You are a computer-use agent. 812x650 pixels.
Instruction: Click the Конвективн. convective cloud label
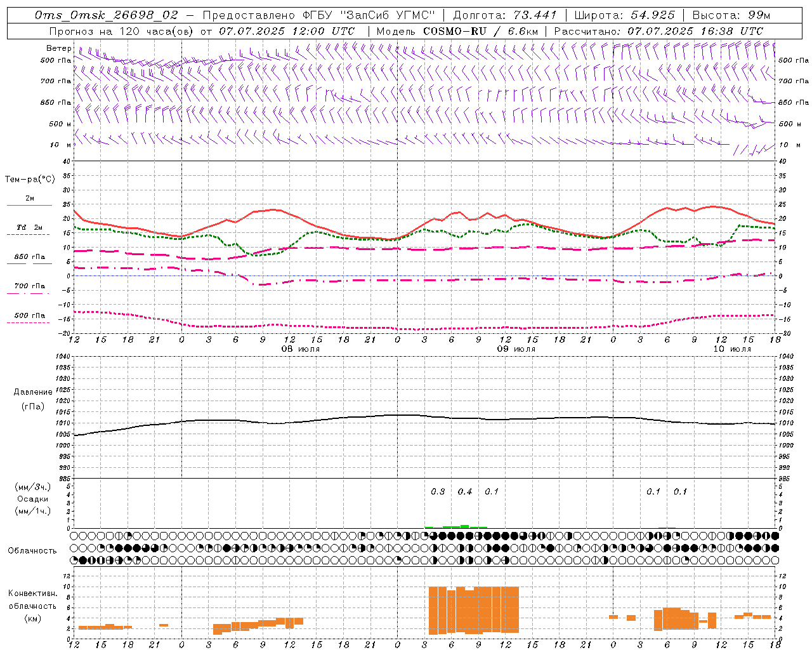click(x=33, y=594)
